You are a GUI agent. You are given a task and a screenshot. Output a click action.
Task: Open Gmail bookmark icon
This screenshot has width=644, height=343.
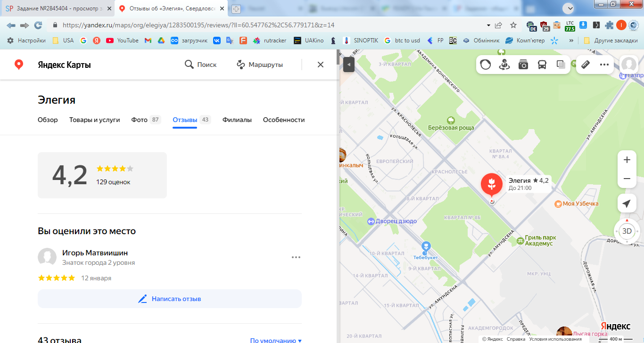(x=148, y=41)
